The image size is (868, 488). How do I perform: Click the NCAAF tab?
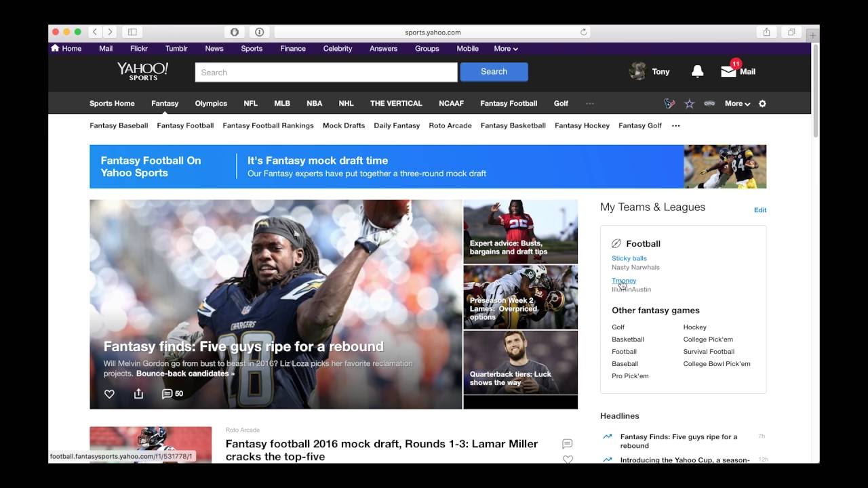pos(451,104)
